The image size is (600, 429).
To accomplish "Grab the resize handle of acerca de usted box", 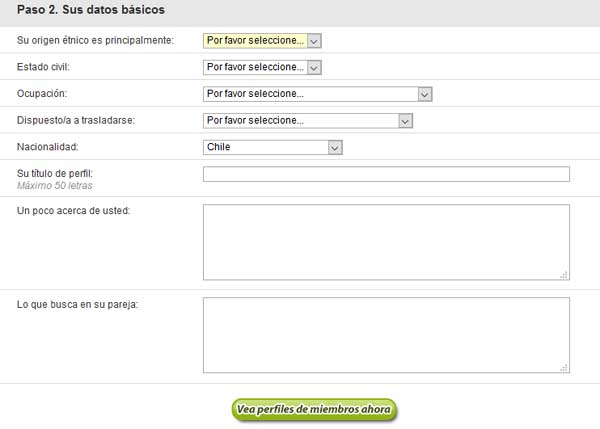I will tap(564, 275).
